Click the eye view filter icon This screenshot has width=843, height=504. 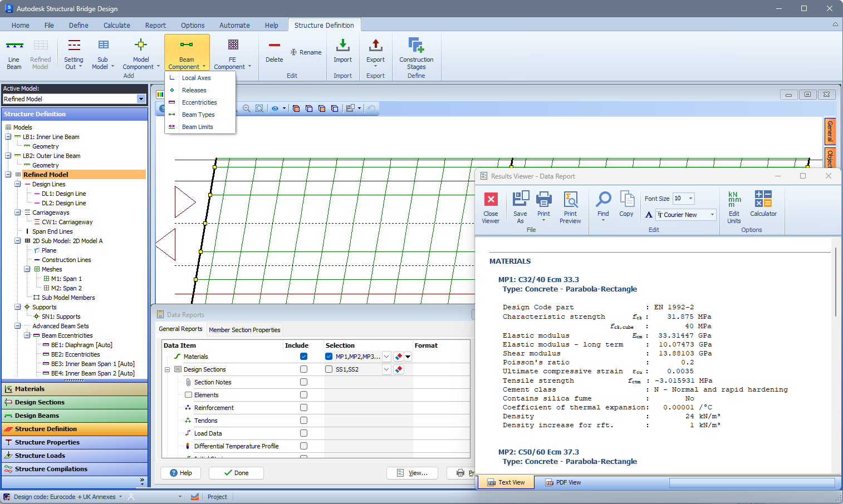tap(275, 108)
